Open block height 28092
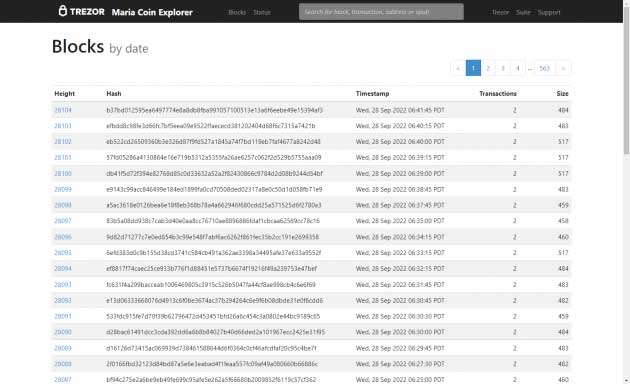 tap(63, 300)
